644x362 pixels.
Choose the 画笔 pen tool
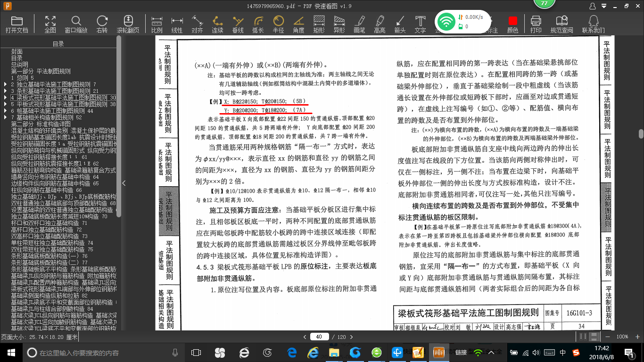click(x=359, y=24)
